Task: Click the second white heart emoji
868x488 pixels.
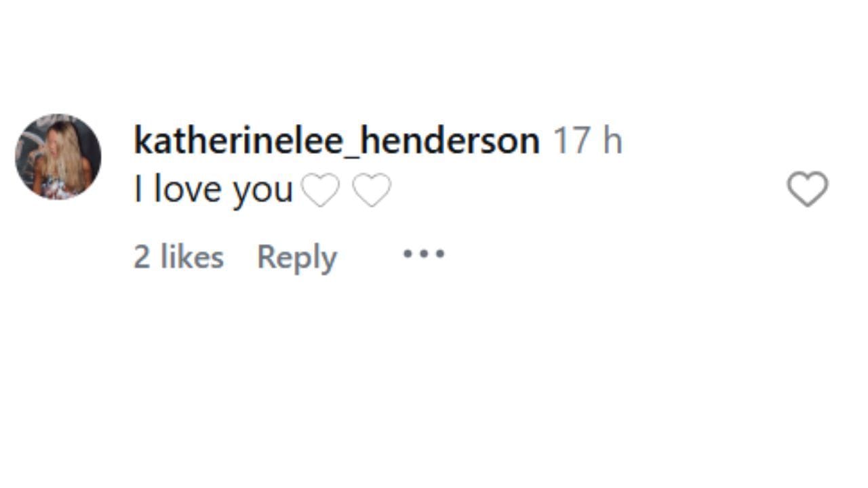Action: (x=372, y=189)
